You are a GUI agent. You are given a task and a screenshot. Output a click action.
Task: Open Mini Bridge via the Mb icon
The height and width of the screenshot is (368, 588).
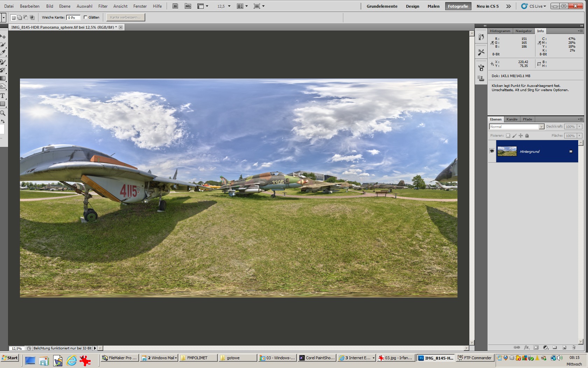(188, 6)
